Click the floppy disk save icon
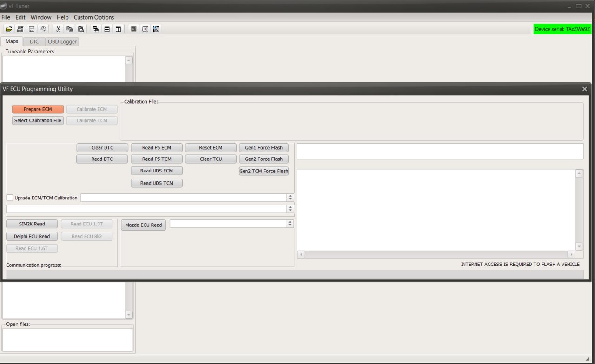 (32, 29)
